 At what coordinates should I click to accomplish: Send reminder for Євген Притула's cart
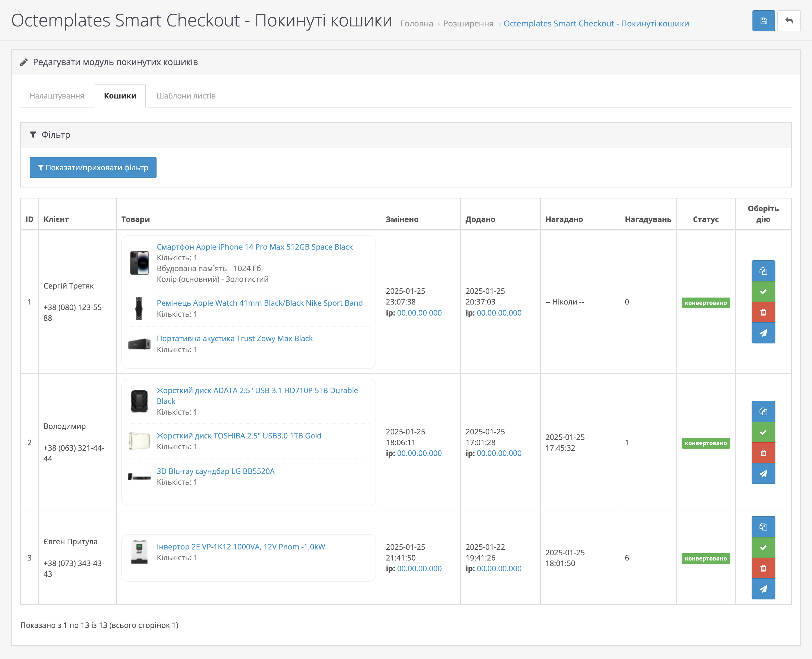(763, 589)
